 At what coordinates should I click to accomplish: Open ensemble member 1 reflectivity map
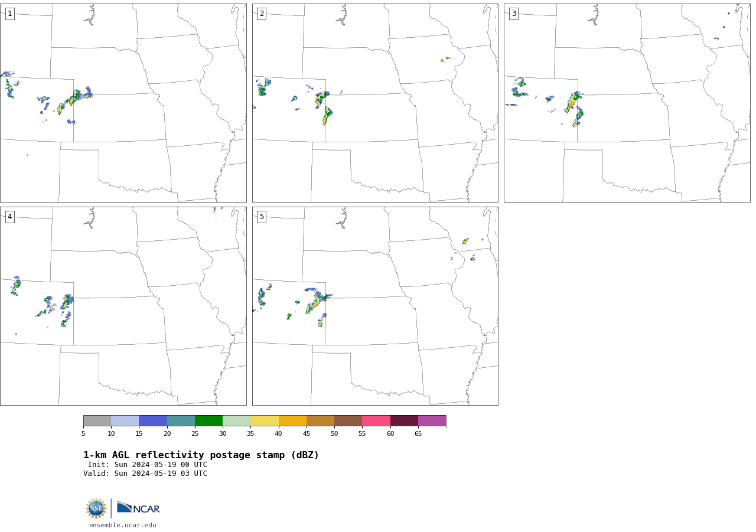pyautogui.click(x=123, y=103)
